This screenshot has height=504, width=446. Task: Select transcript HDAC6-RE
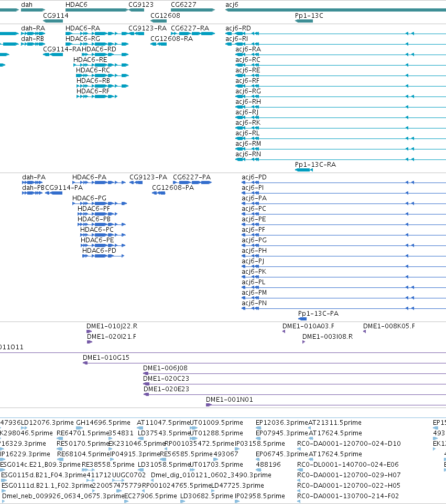pyautogui.click(x=90, y=60)
